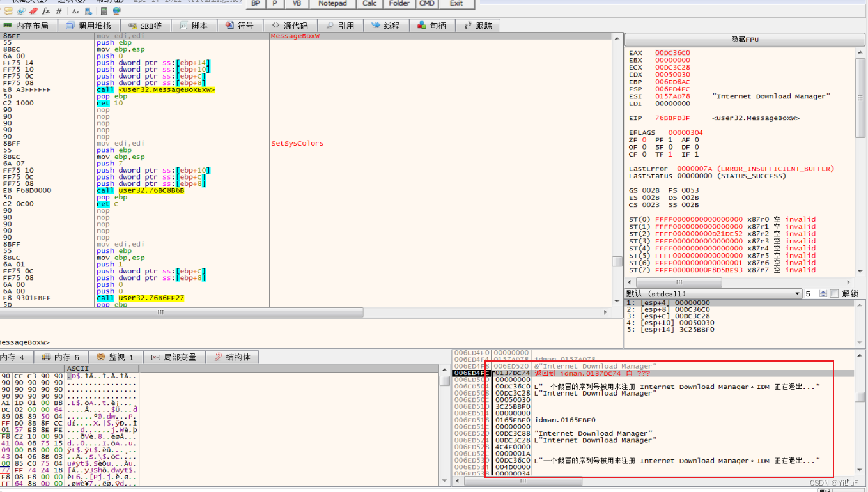Open the calculator toolbar icon

(x=104, y=12)
